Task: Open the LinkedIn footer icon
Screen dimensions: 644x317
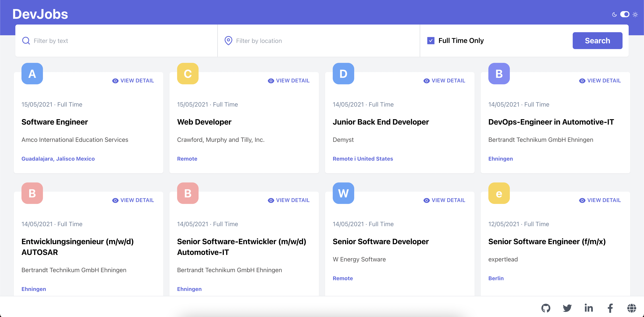Action: click(x=588, y=308)
